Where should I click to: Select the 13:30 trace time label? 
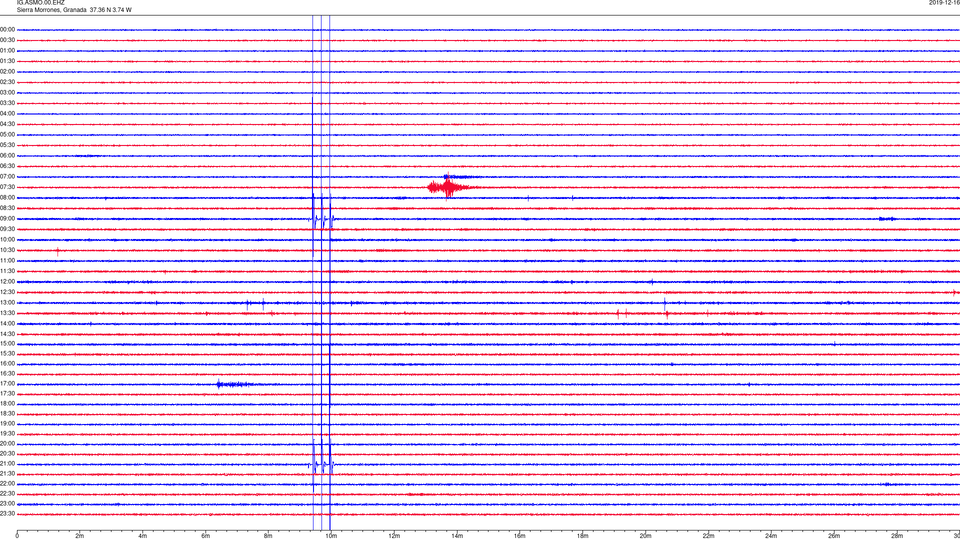point(7,313)
